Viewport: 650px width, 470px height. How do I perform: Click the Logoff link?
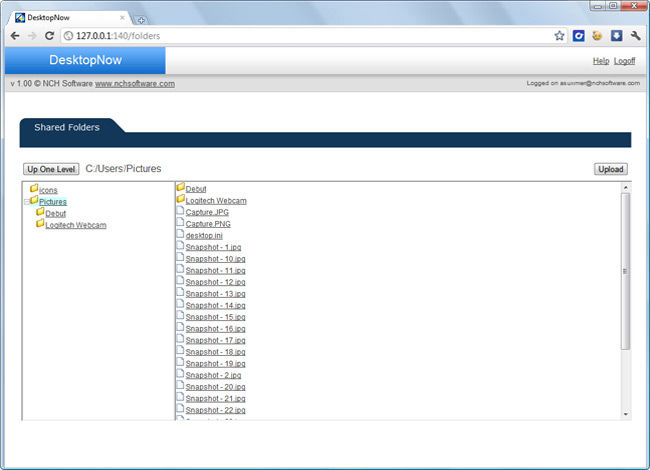[624, 61]
